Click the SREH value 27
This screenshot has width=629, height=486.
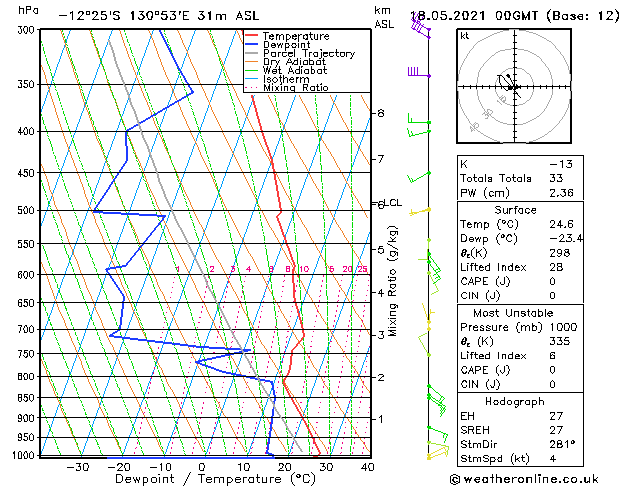[x=556, y=430]
